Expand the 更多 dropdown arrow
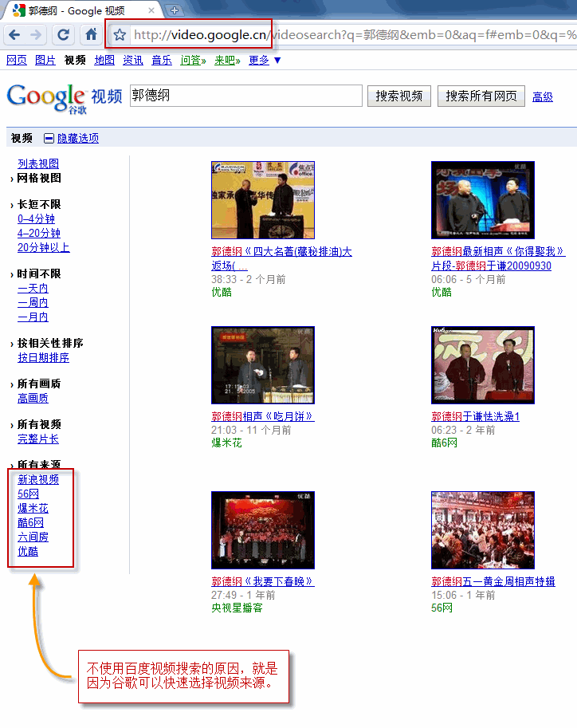The width and height of the screenshot is (577, 728). pos(277,61)
